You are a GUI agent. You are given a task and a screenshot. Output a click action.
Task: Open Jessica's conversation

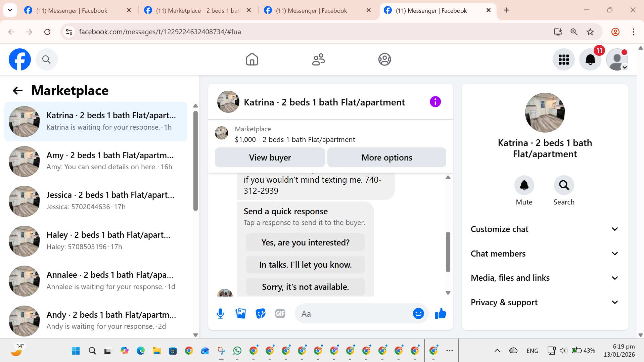tap(96, 201)
